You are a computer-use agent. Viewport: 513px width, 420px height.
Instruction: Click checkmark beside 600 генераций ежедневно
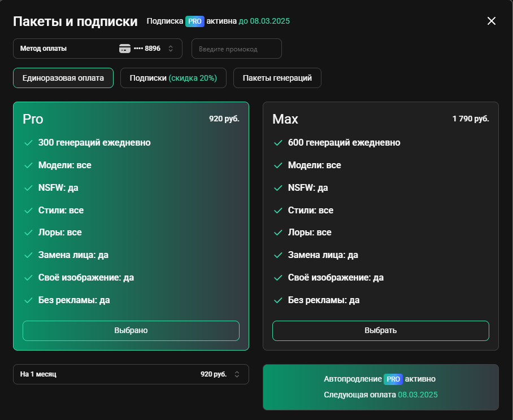(278, 143)
